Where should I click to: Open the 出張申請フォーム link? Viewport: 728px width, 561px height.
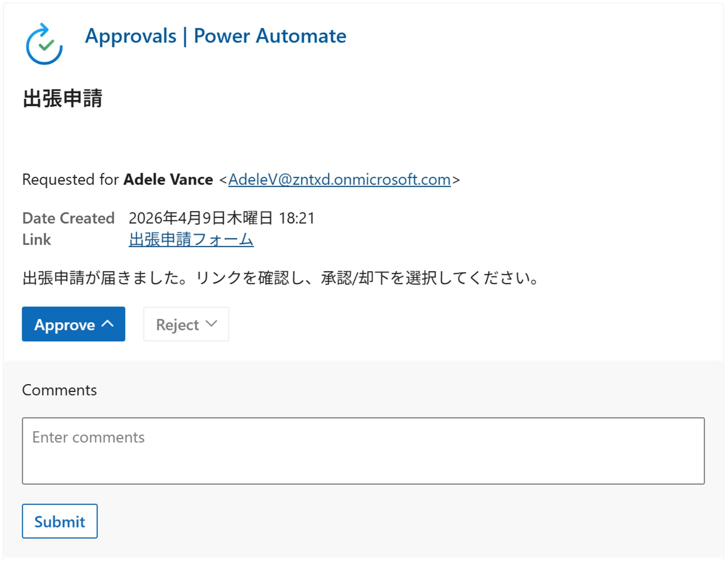click(x=191, y=239)
